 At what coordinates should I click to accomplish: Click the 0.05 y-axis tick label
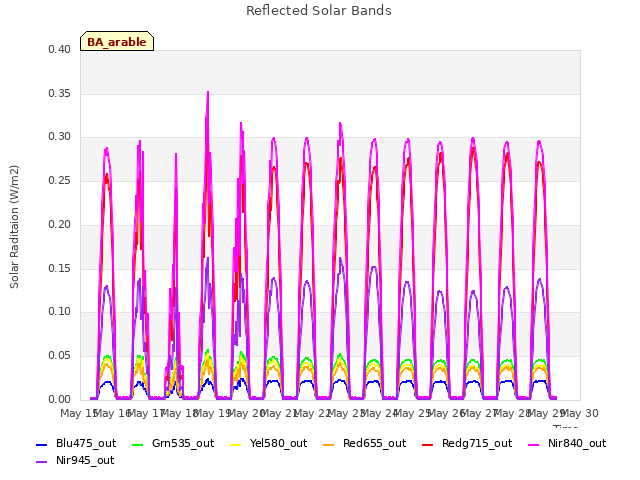pos(60,356)
